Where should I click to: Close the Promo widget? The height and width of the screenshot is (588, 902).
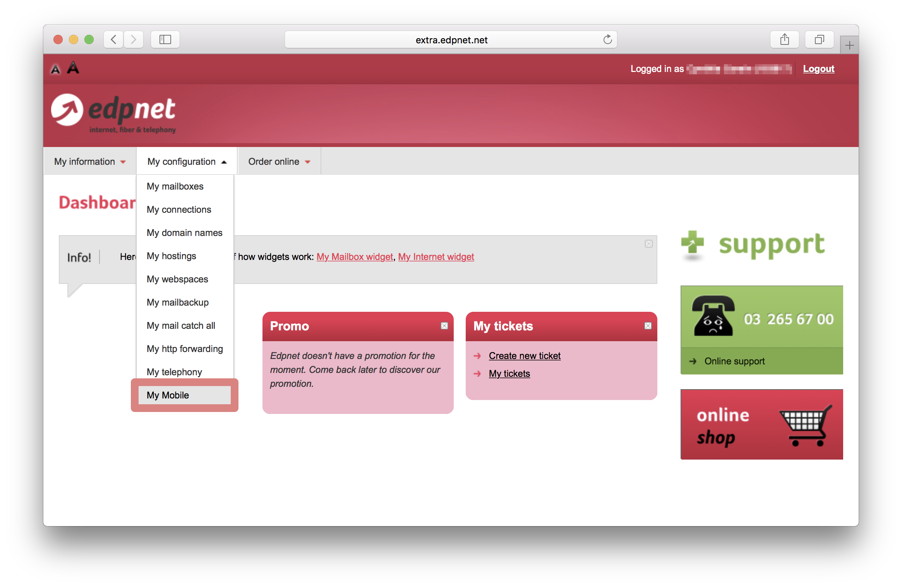pyautogui.click(x=444, y=326)
